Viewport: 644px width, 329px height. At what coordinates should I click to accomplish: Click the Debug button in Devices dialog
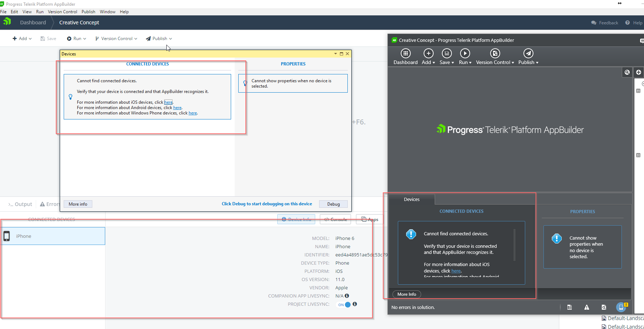(x=333, y=204)
